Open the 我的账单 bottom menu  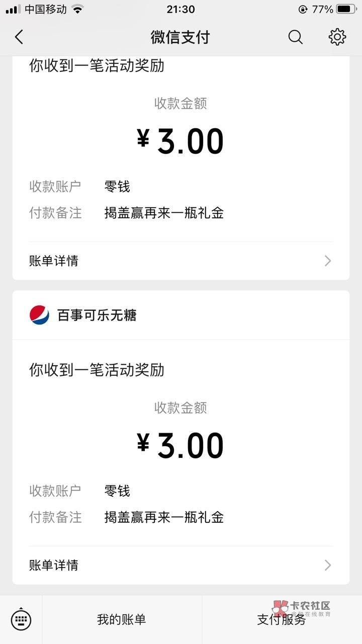point(122,619)
